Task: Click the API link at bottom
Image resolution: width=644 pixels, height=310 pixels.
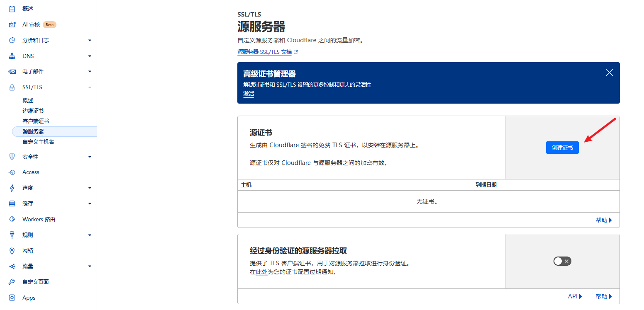Action: tap(575, 296)
